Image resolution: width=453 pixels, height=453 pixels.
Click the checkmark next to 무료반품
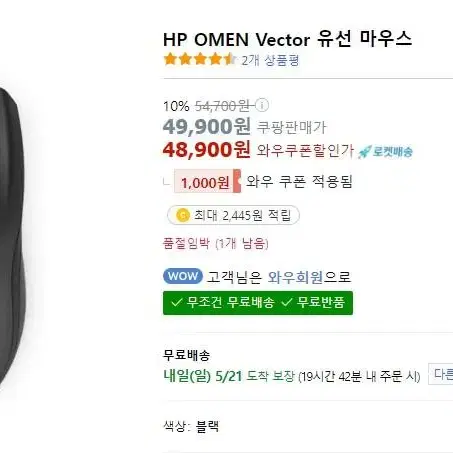pyautogui.click(x=286, y=303)
